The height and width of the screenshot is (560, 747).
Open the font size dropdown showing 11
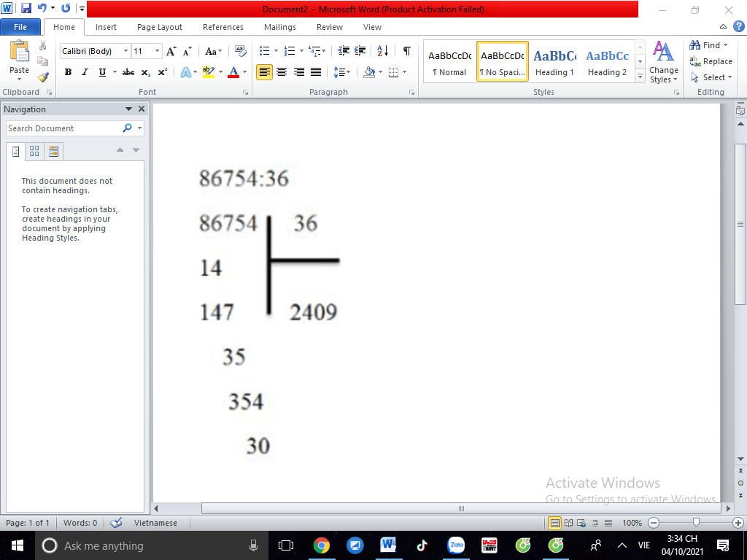[x=157, y=51]
